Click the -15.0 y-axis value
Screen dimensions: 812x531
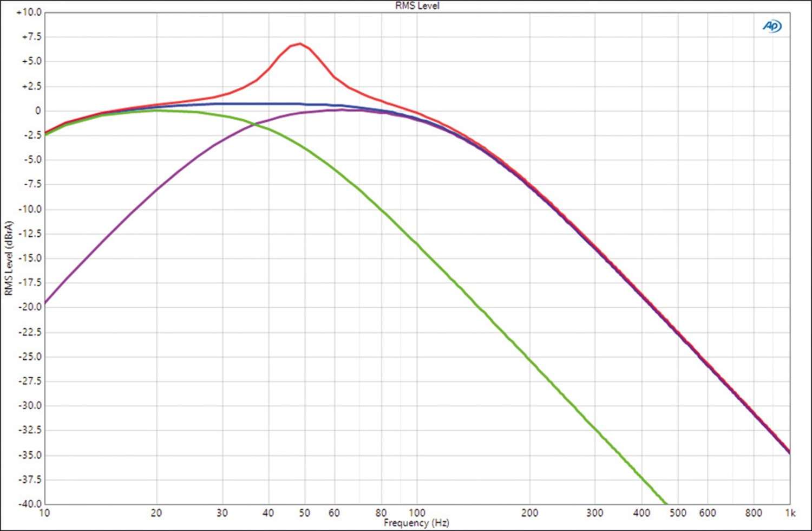click(29, 258)
